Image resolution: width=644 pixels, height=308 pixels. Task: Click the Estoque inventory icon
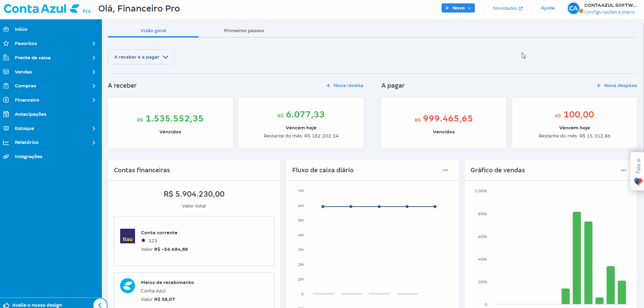pos(6,128)
